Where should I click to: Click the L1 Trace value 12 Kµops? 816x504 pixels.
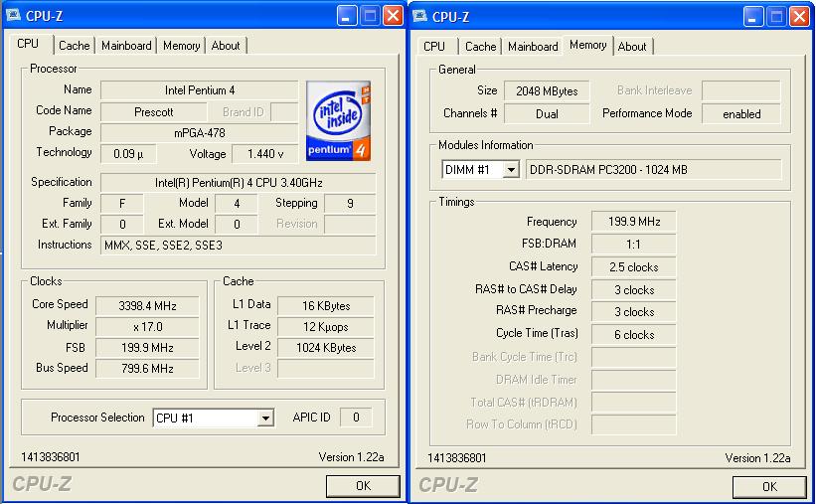click(326, 326)
